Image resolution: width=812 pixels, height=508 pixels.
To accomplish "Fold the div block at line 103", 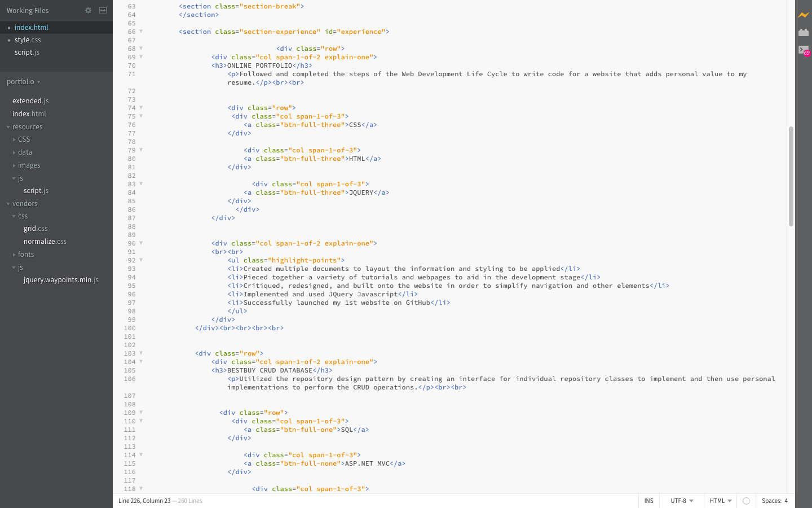I will tap(141, 353).
